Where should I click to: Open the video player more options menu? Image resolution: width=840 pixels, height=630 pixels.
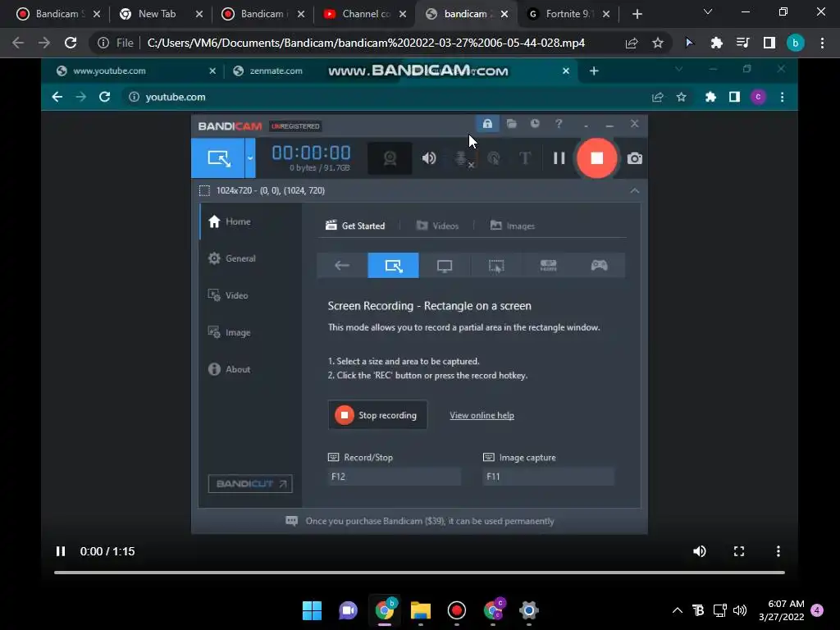(x=778, y=551)
